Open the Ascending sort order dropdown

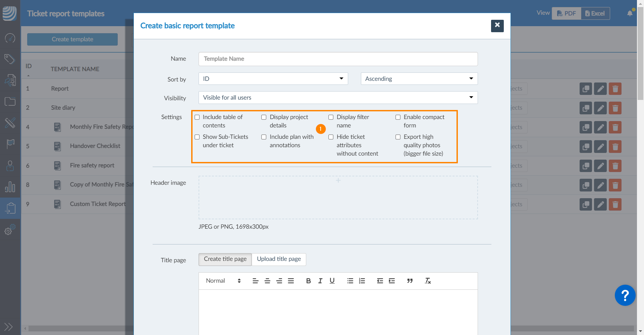[x=419, y=78]
